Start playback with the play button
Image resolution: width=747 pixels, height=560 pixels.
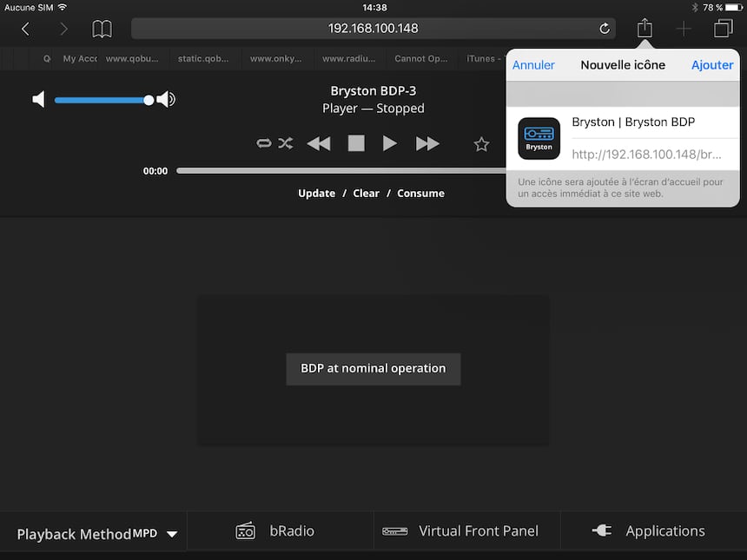pos(390,143)
